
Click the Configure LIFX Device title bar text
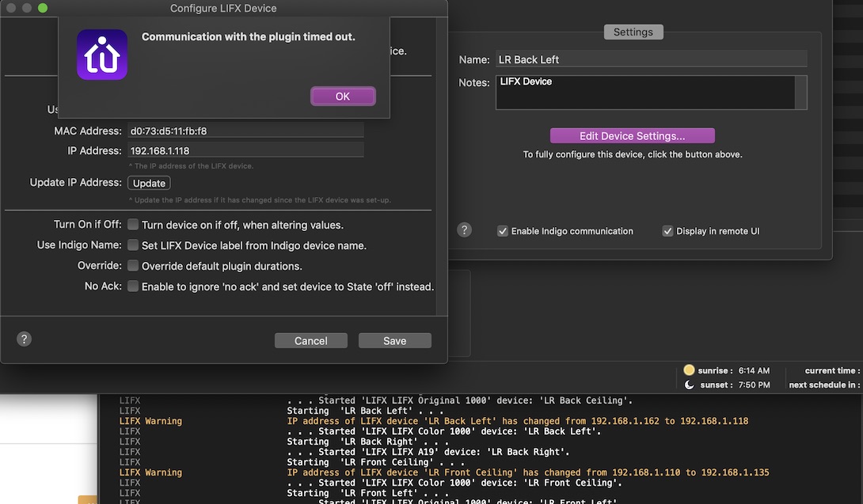[x=223, y=8]
